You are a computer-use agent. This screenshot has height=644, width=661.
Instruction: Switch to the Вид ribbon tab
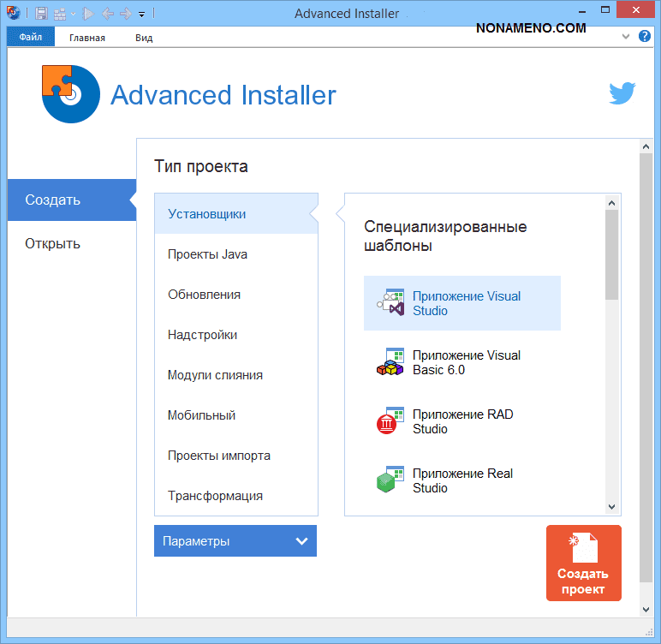144,38
